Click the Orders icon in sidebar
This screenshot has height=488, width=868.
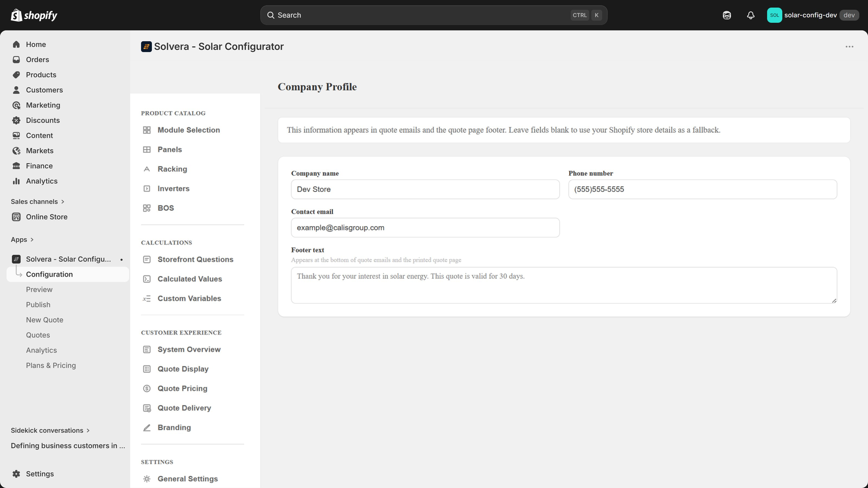16,60
